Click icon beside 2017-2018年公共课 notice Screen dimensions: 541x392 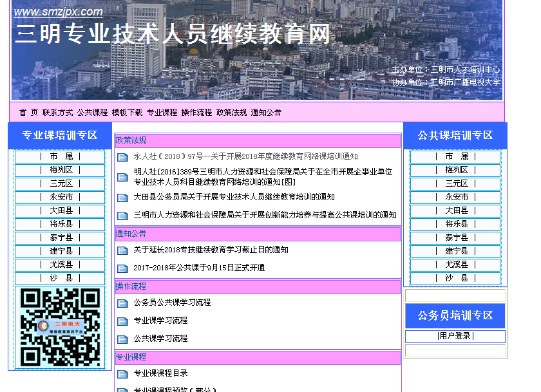click(122, 268)
